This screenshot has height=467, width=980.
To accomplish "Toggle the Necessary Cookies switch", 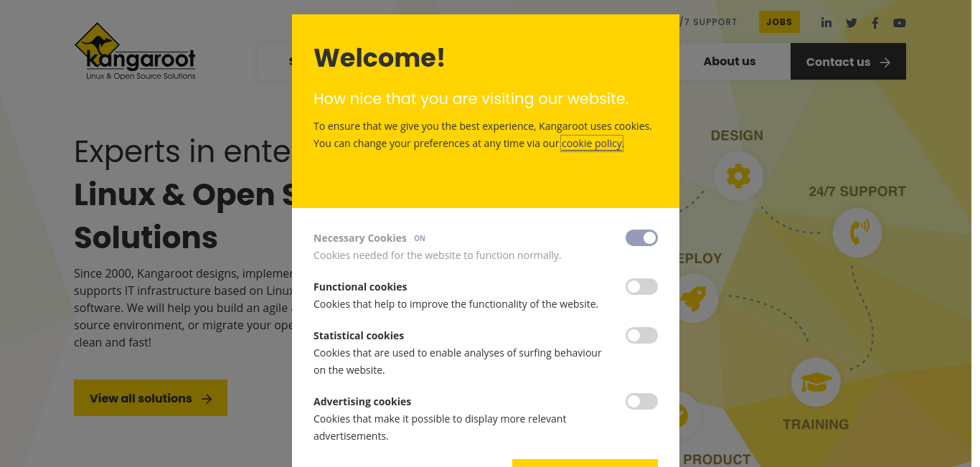I will [x=641, y=238].
